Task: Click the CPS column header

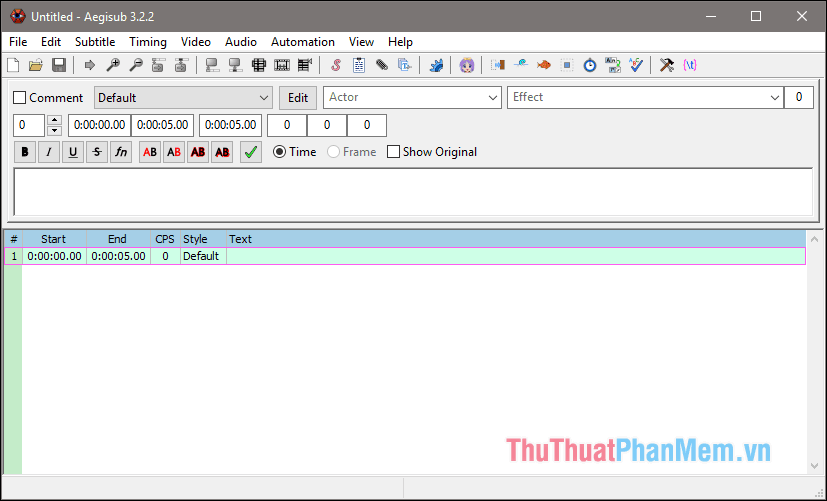Action: [165, 239]
